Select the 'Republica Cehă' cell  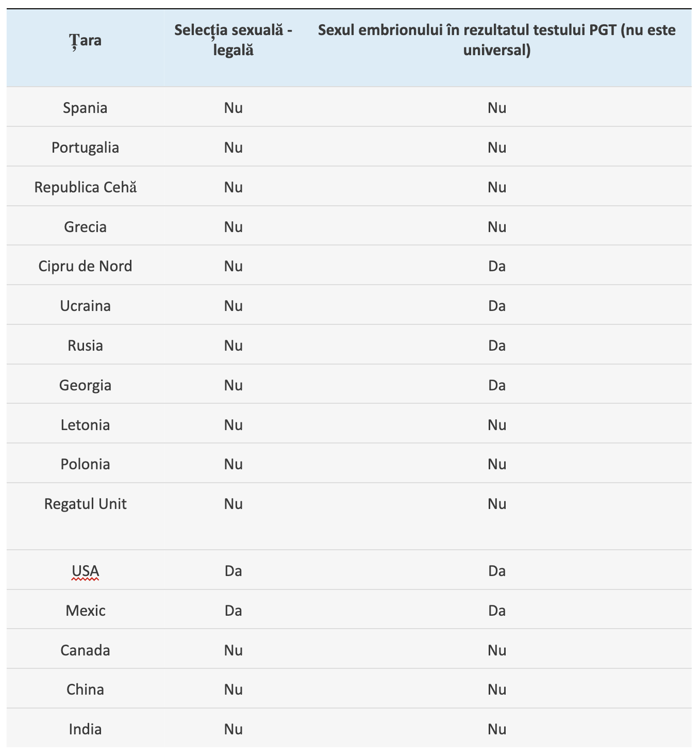(x=86, y=187)
